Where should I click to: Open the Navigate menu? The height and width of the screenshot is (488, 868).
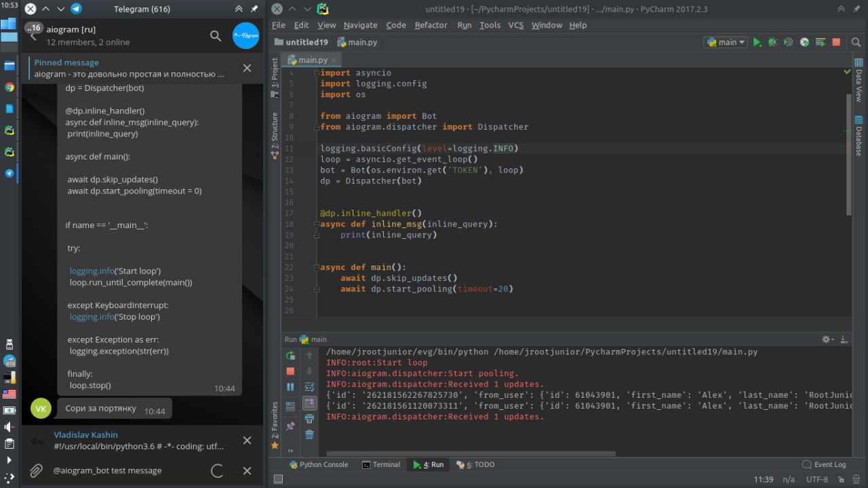click(x=361, y=25)
